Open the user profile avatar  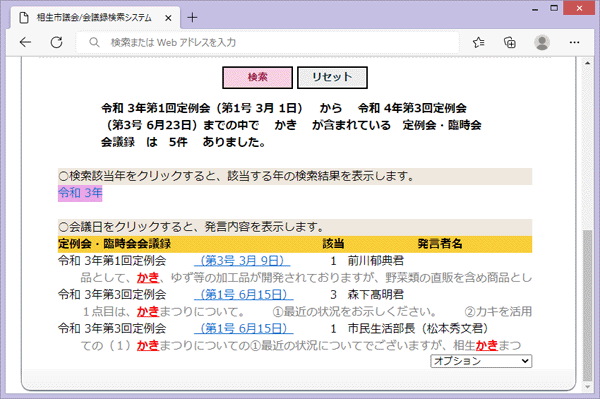click(542, 42)
